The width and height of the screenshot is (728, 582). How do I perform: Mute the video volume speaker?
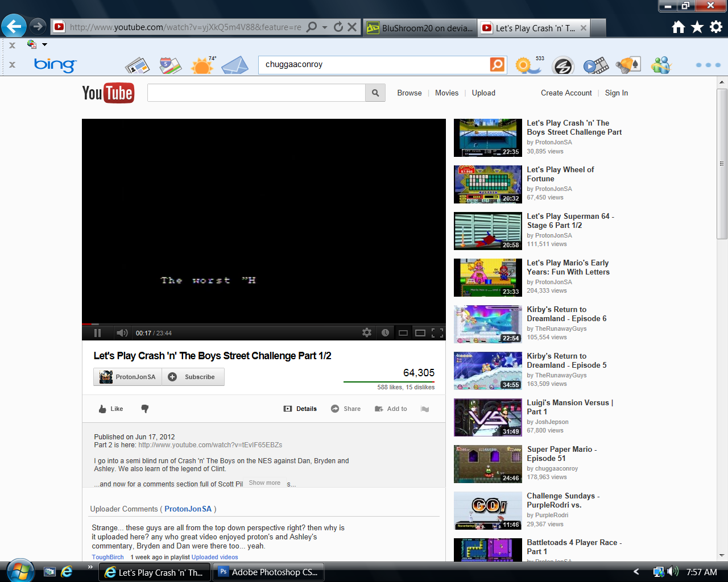122,333
